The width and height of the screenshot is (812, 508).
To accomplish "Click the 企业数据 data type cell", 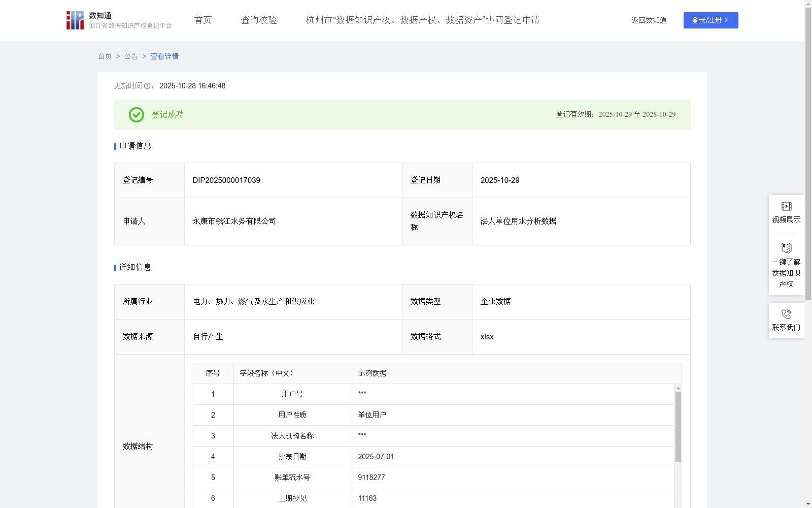I will [581, 302].
